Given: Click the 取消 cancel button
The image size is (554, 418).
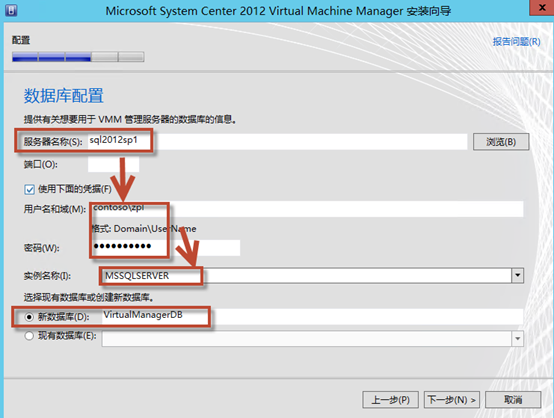Looking at the screenshot, I should point(513,400).
